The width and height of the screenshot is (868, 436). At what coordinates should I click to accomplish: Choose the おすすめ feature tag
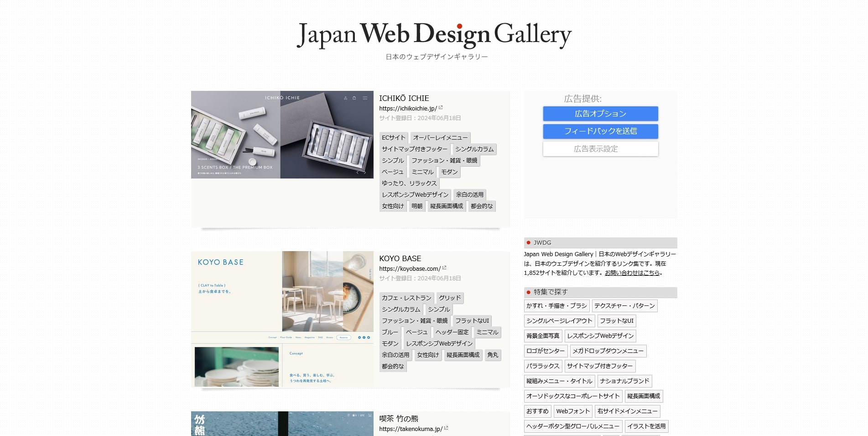pos(537,411)
